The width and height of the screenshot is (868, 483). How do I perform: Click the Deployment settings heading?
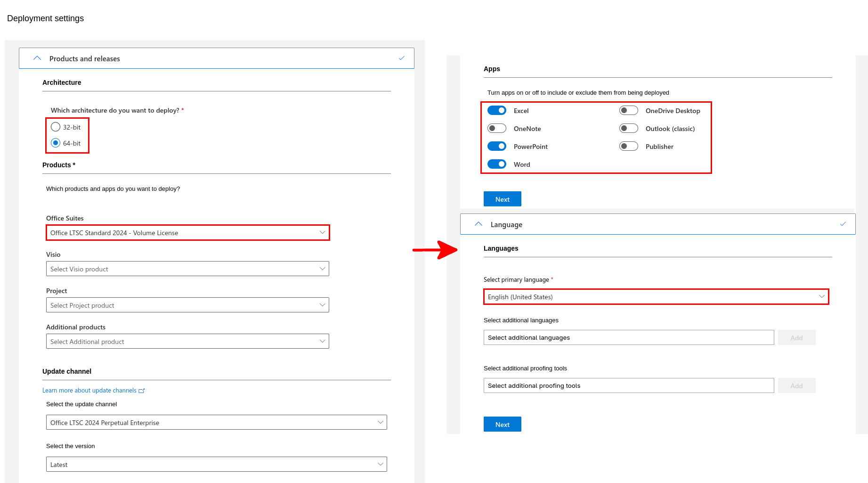[46, 18]
